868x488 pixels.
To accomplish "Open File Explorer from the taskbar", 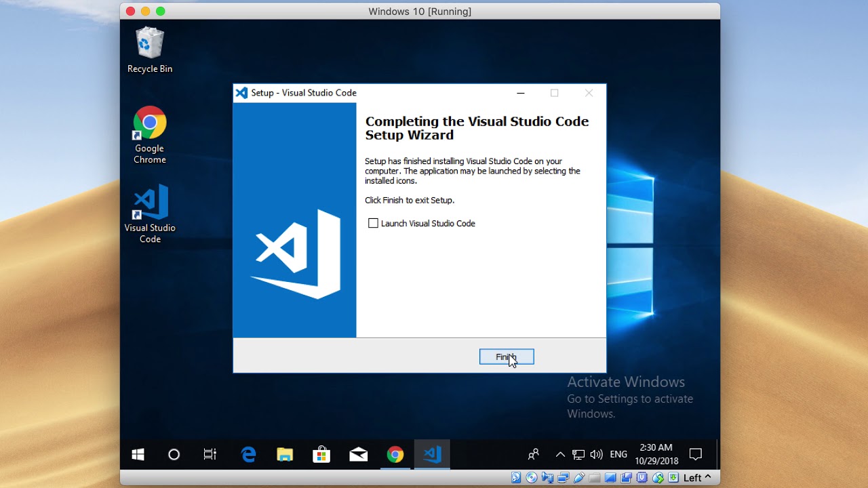I will click(285, 455).
